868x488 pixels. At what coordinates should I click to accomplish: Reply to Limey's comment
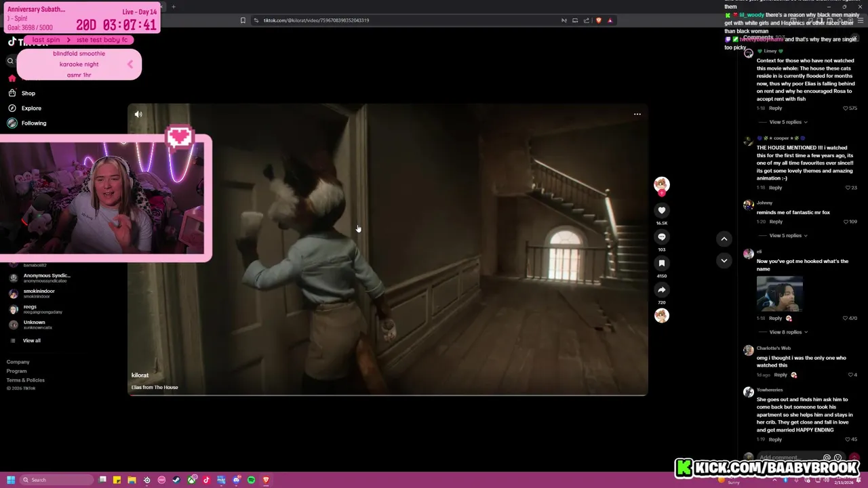click(x=775, y=108)
